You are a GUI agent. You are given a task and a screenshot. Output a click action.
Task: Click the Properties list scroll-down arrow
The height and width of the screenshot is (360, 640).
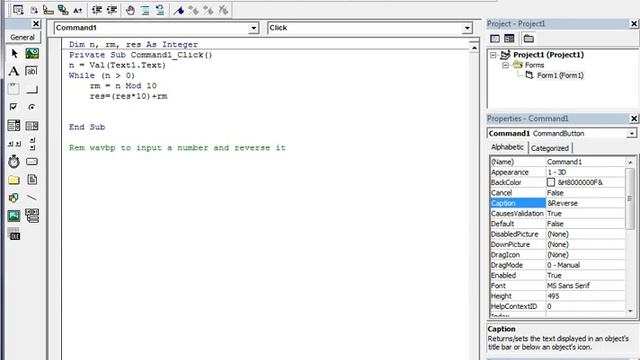coord(630,311)
